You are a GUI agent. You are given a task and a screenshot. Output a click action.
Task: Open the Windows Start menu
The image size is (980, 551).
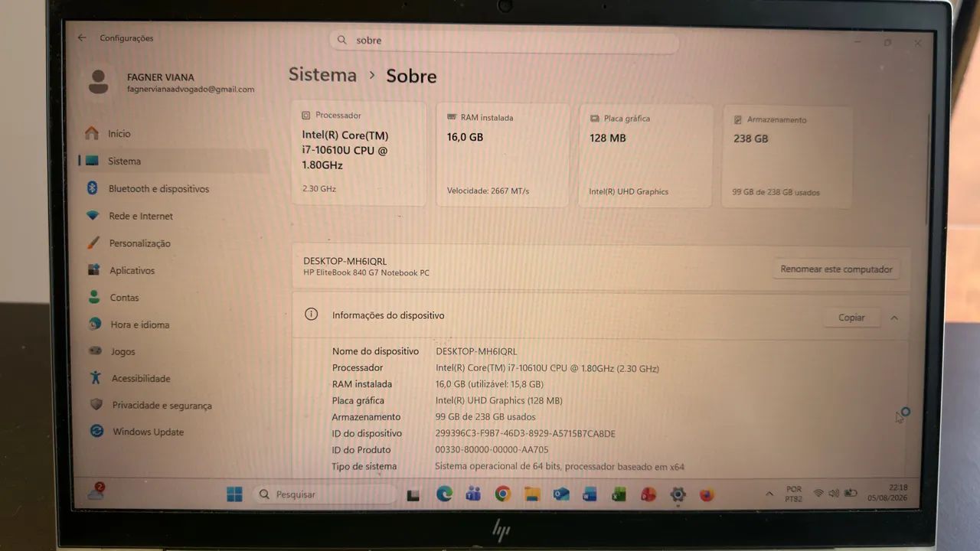point(234,494)
